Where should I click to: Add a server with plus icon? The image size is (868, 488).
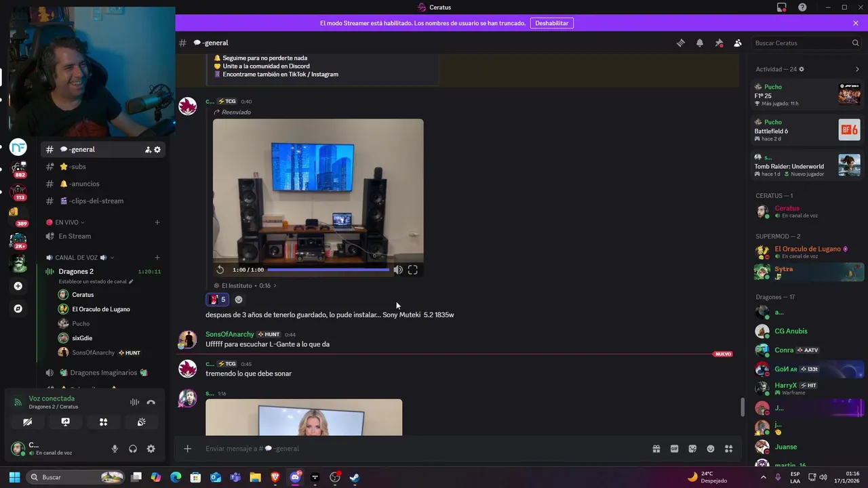pos(18,286)
